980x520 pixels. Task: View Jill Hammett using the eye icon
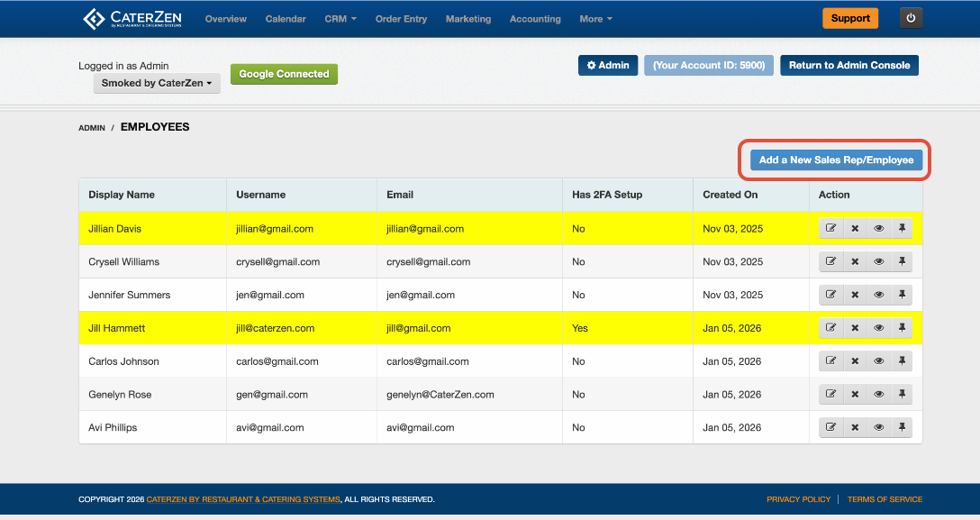879,327
